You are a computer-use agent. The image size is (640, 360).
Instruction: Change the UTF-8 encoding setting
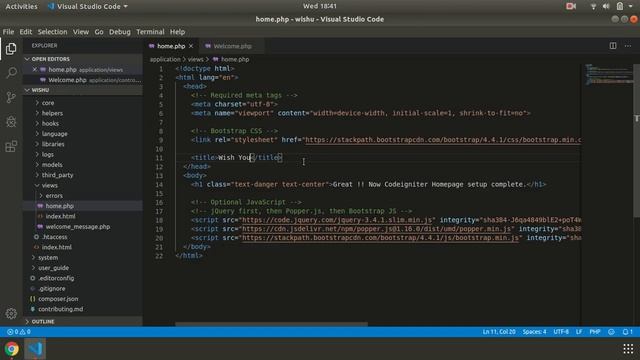[561, 332]
